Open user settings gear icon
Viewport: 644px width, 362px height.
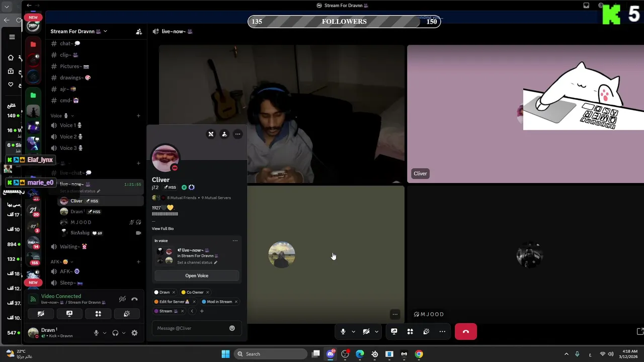coord(134,333)
